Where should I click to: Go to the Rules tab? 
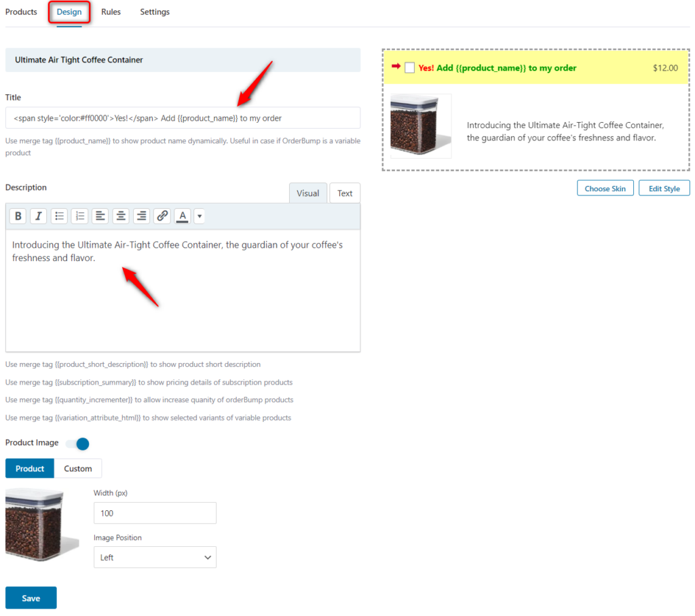(111, 12)
